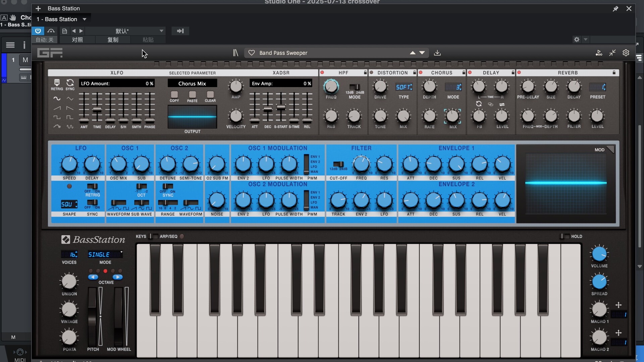Image resolution: width=644 pixels, height=362 pixels.
Task: Click the XLFO RETRIG keyboard icon
Action: tap(57, 82)
